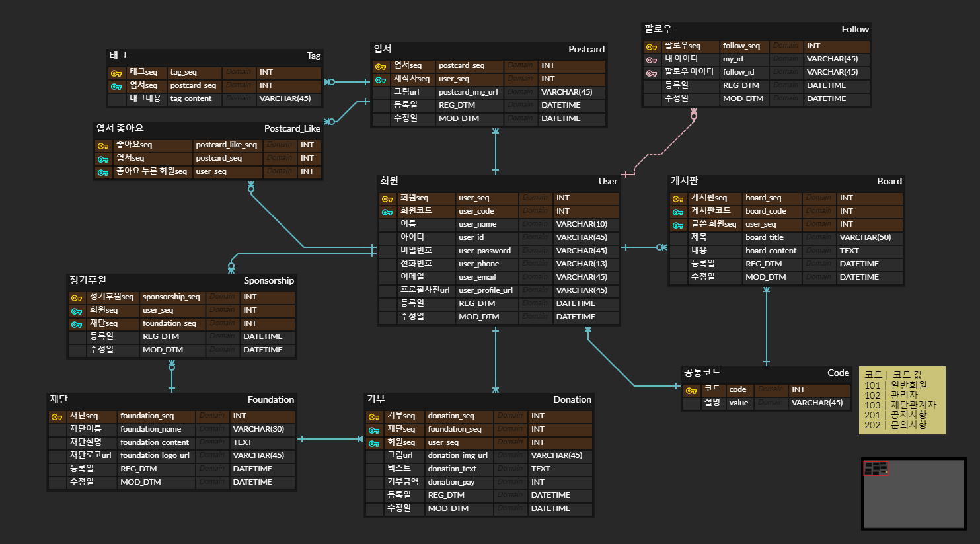The width and height of the screenshot is (980, 544).
Task: Click the foreign key icon next to 제작자seq
Action: coord(381,80)
